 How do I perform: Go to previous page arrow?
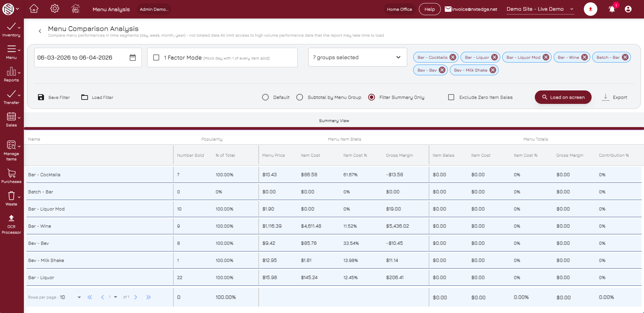pyautogui.click(x=102, y=297)
